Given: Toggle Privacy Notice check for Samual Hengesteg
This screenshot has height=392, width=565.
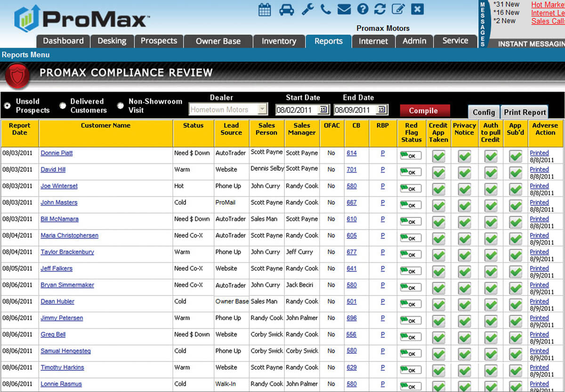Looking at the screenshot, I should (465, 354).
